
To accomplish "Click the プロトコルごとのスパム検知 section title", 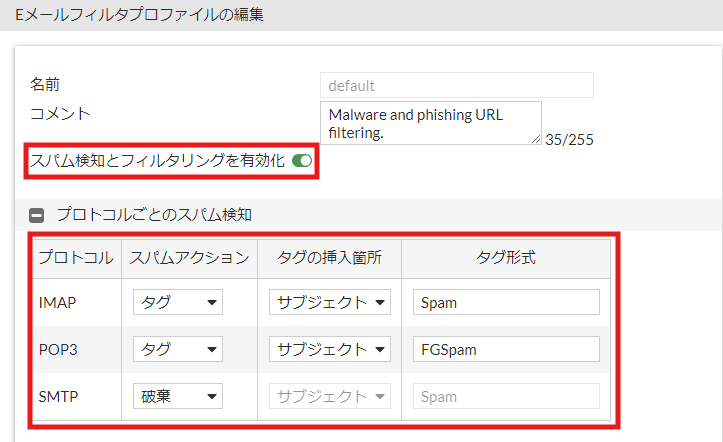I will click(x=154, y=215).
